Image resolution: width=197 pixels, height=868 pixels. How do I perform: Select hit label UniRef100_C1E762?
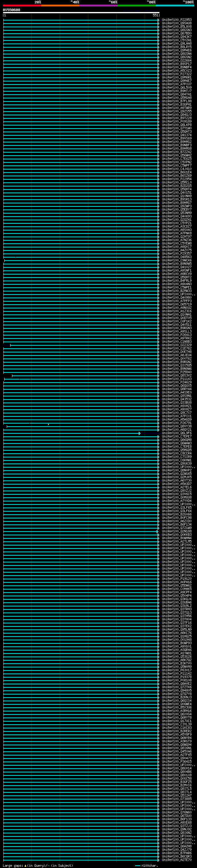(x=176, y=349)
